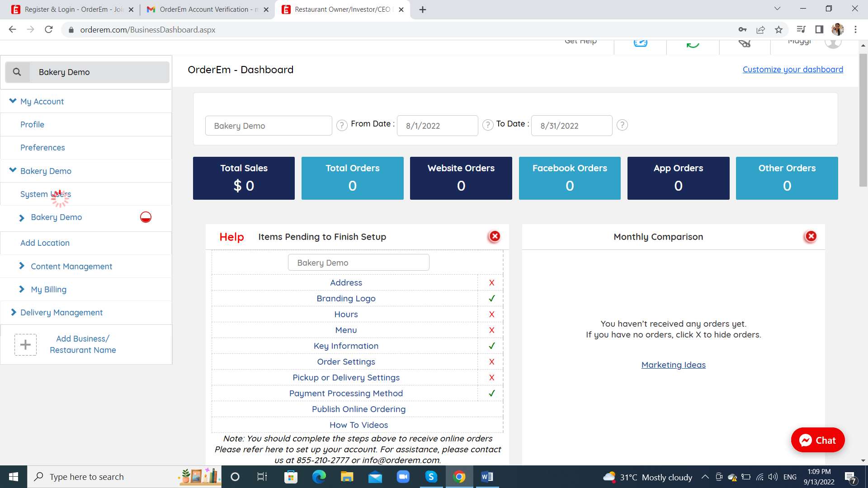Click the search magnifier icon in sidebar
This screenshot has width=868, height=488.
[17, 72]
